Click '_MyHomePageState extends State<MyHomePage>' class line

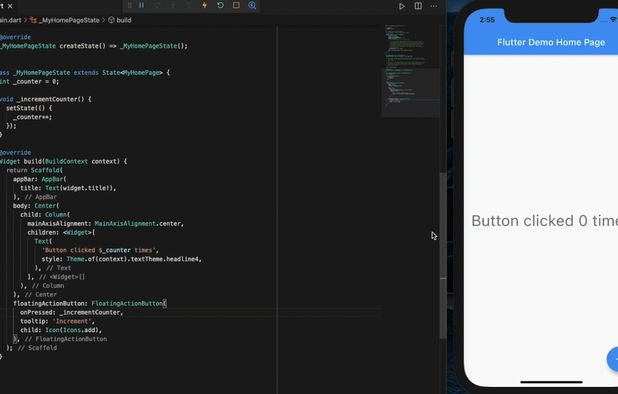click(x=87, y=73)
